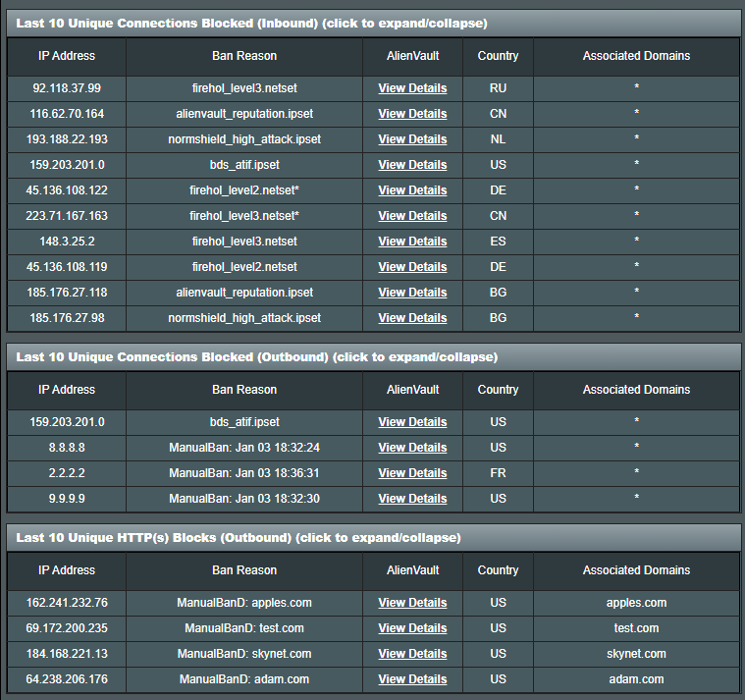Collapse the Inbound Connections Blocked section
Viewport: 745px width, 700px height.
pyautogui.click(x=373, y=24)
